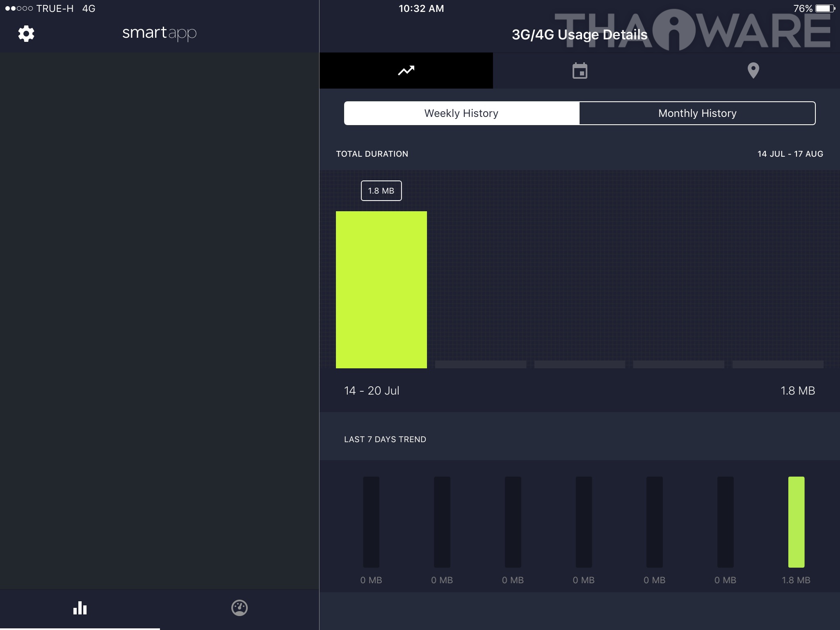
Task: Tap the 3G/4G Usage Details header
Action: pyautogui.click(x=580, y=34)
